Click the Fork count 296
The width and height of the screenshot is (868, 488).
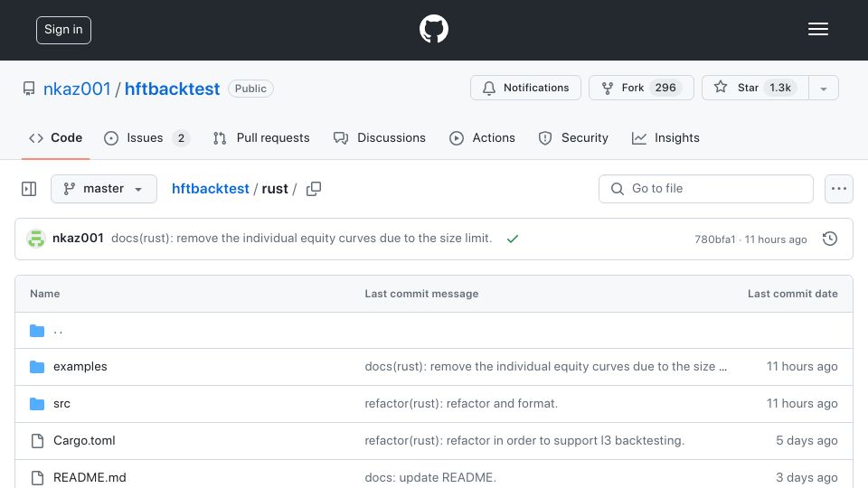point(665,88)
